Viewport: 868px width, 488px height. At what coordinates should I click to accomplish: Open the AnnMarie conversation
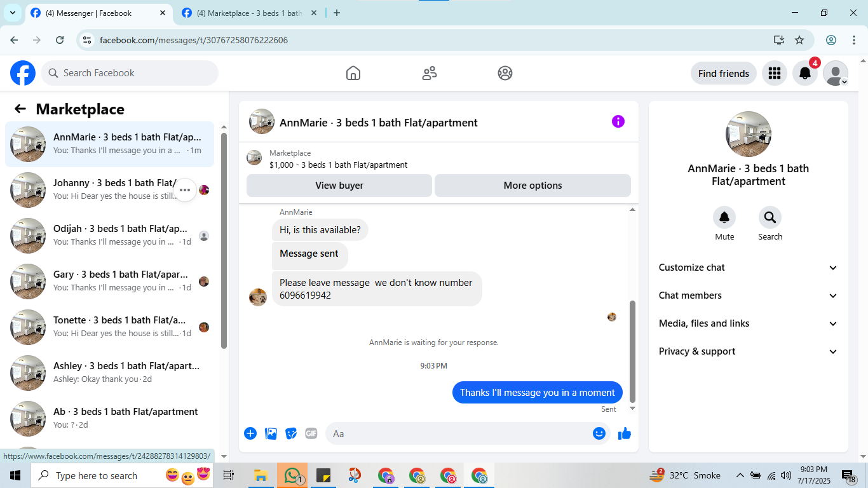coord(109,144)
